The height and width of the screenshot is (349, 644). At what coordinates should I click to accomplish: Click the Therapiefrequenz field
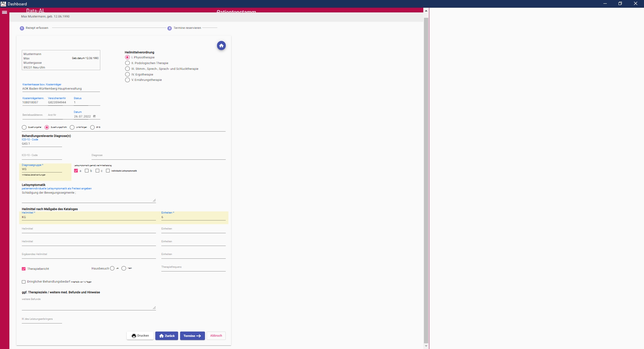coord(194,268)
